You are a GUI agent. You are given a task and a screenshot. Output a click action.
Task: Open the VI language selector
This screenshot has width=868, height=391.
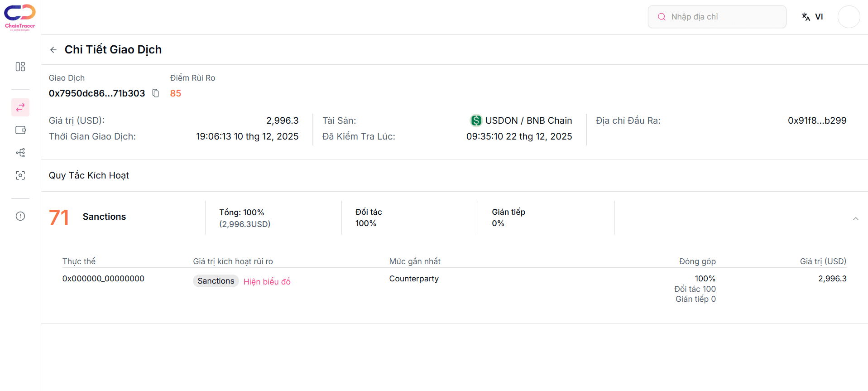[x=813, y=17]
